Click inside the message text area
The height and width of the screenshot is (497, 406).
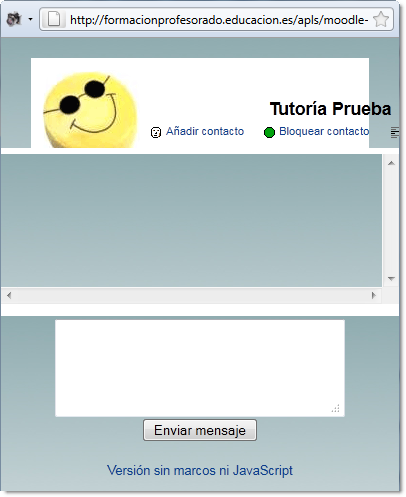200,368
